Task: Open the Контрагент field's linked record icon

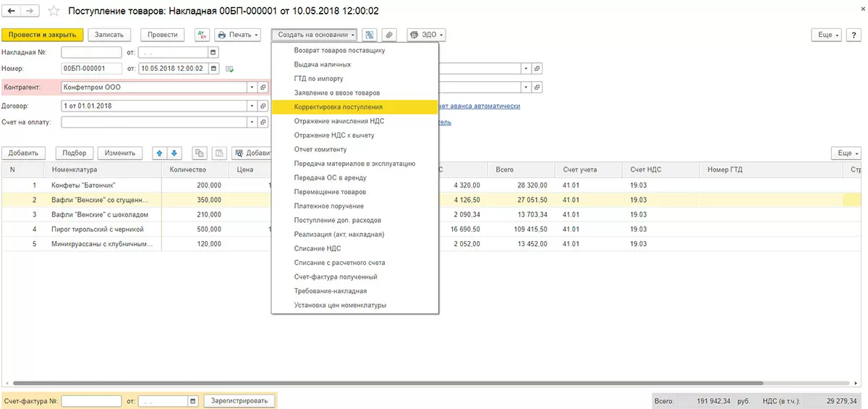Action: point(263,87)
